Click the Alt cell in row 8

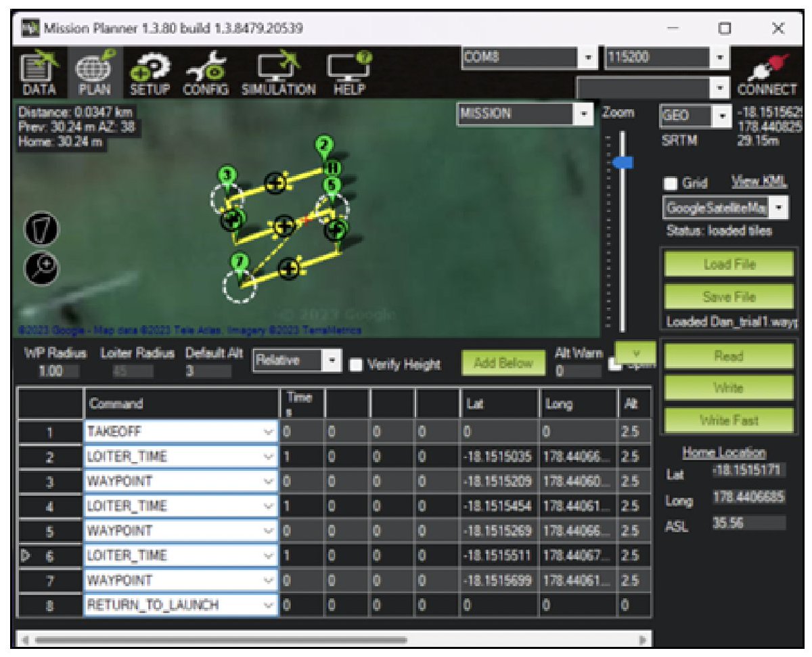(633, 605)
